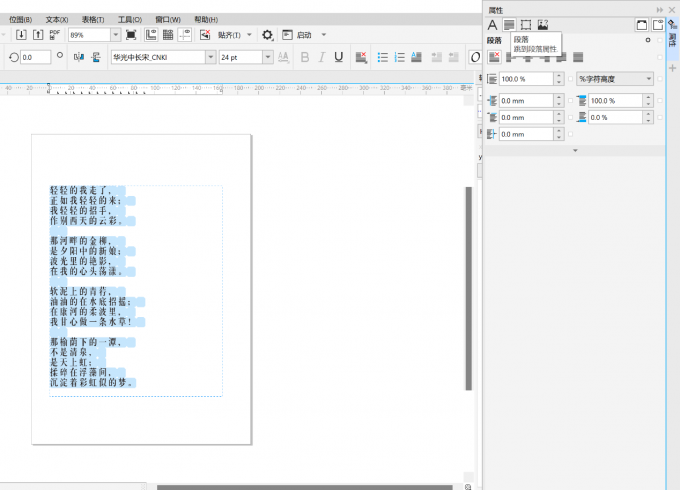Select the Paragraph properties icon
680x490 pixels.
509,25
